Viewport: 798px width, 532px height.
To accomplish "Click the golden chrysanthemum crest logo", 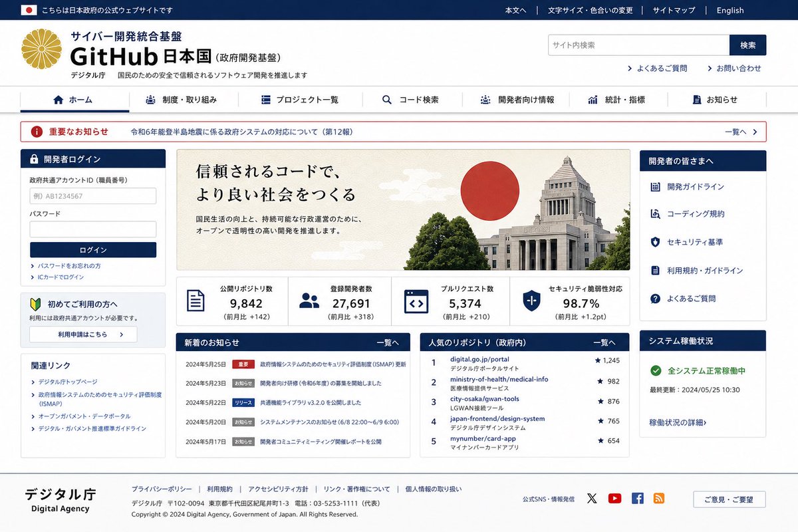I will coord(41,49).
